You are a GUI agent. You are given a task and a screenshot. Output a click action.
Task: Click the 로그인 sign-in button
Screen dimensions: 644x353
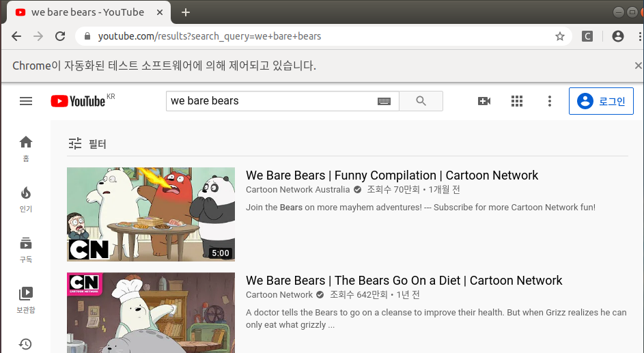click(x=601, y=101)
